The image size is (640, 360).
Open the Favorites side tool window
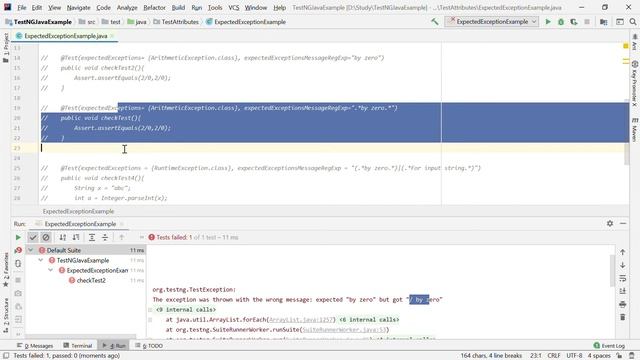point(6,269)
